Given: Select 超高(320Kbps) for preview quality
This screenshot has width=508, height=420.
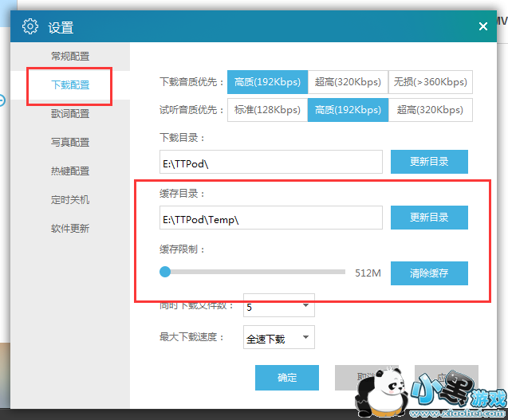Looking at the screenshot, I should [431, 110].
